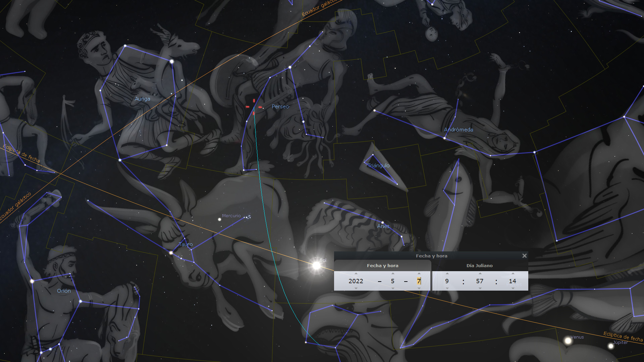The height and width of the screenshot is (362, 644).
Task: Click the year field showing 2022
Action: point(356,281)
